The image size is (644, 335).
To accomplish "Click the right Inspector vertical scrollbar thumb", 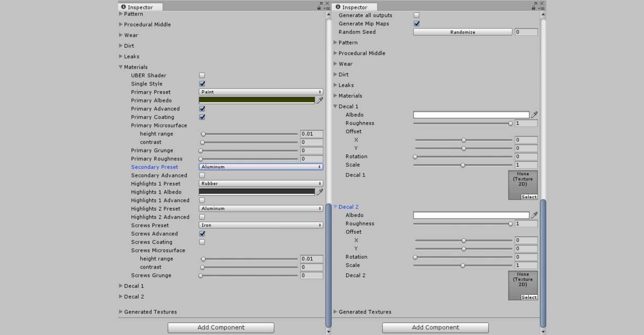I will pyautogui.click(x=543, y=263).
